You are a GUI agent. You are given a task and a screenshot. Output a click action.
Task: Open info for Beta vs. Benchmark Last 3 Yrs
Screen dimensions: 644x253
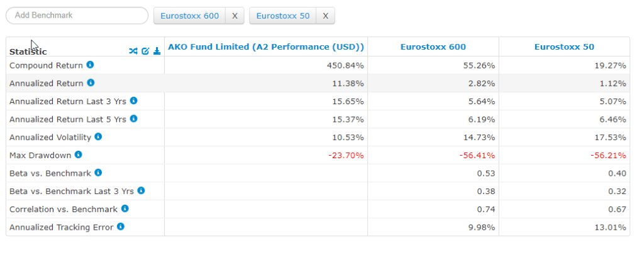(141, 190)
